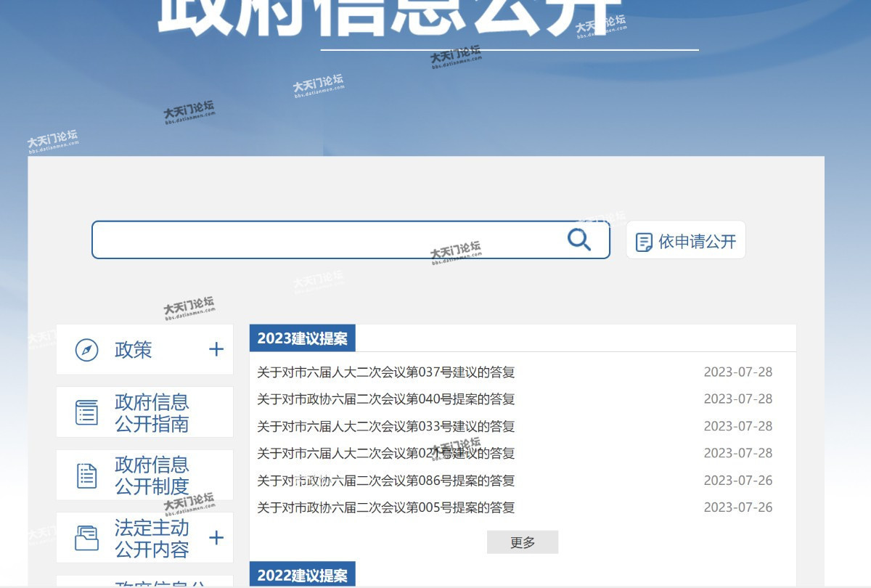Open reply to 人大 suggestion No. 037
The image size is (871, 588).
(x=385, y=372)
